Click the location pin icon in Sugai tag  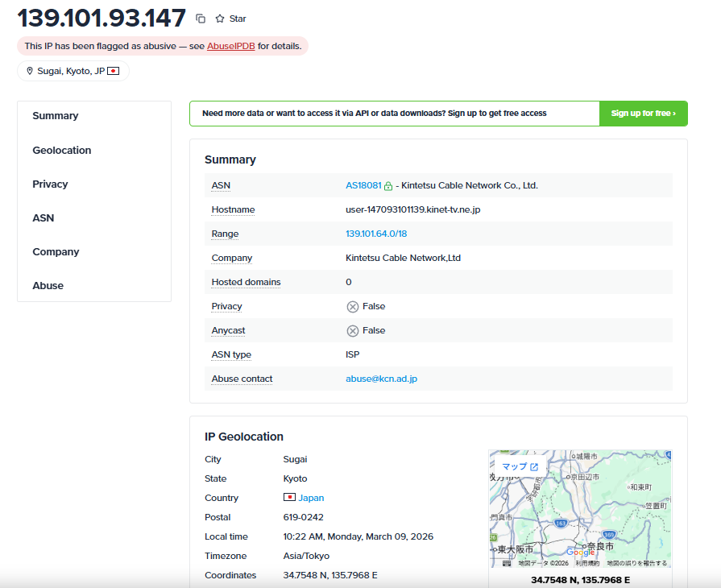[30, 71]
